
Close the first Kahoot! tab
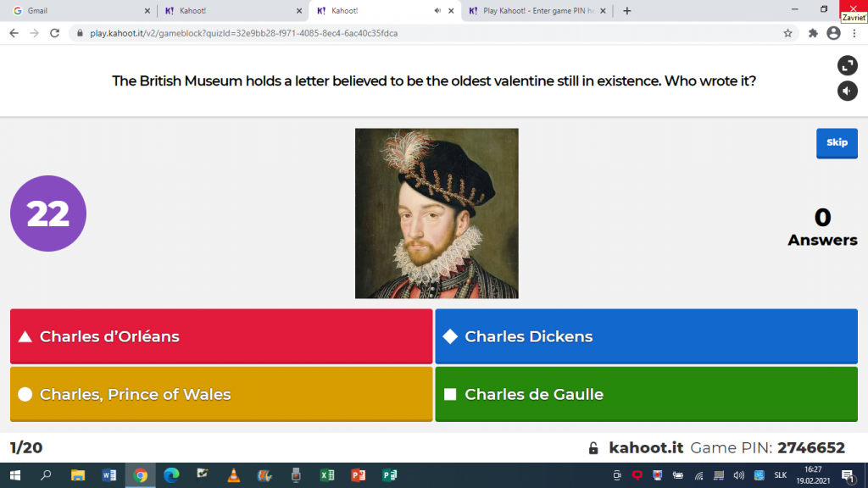pyautogui.click(x=299, y=10)
